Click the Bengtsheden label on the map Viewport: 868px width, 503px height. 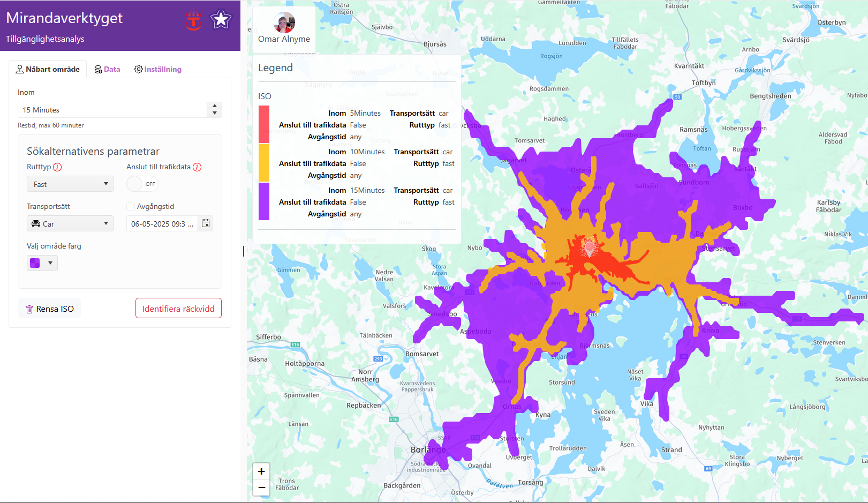771,96
